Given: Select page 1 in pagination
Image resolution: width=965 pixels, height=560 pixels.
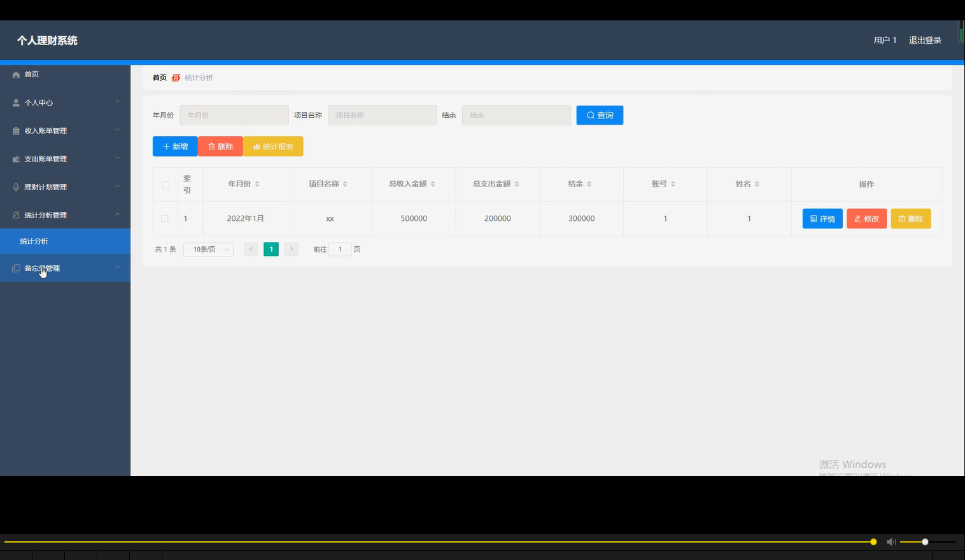Looking at the screenshot, I should [271, 249].
